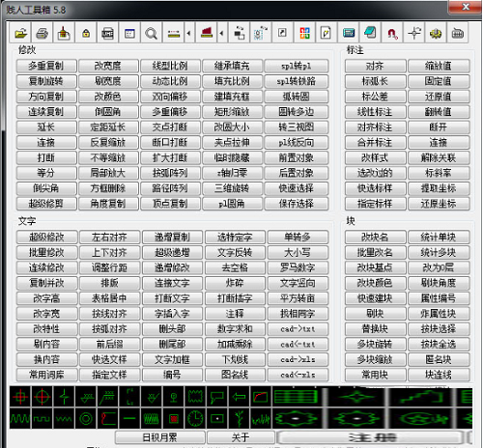Image resolution: width=483 pixels, height=448 pixels.
Task: Expand arrow beside the dashed line icon
Action: (188, 33)
